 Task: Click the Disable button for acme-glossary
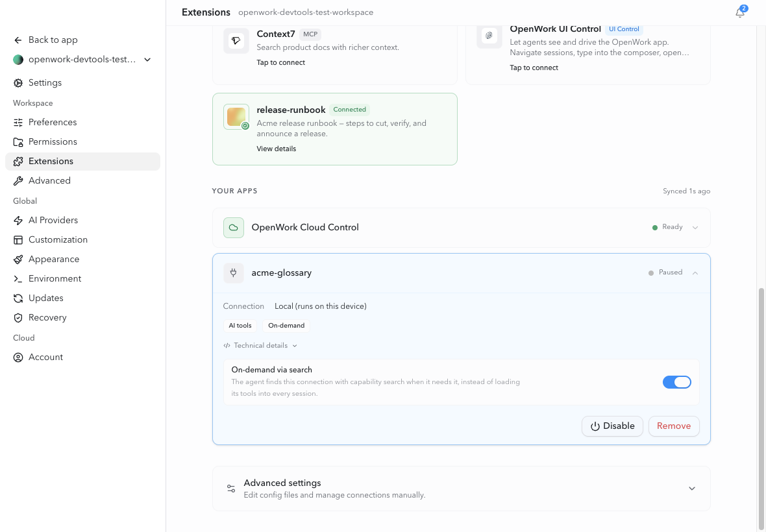[612, 426]
